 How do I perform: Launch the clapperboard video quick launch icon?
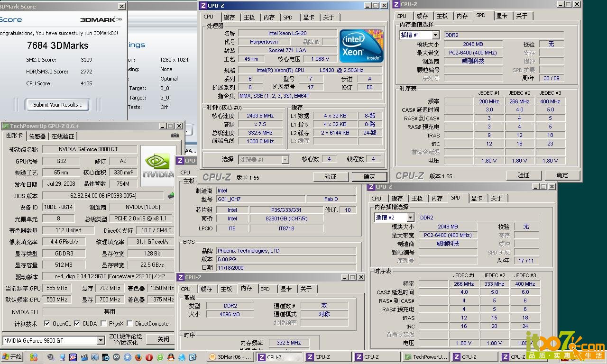84,357
